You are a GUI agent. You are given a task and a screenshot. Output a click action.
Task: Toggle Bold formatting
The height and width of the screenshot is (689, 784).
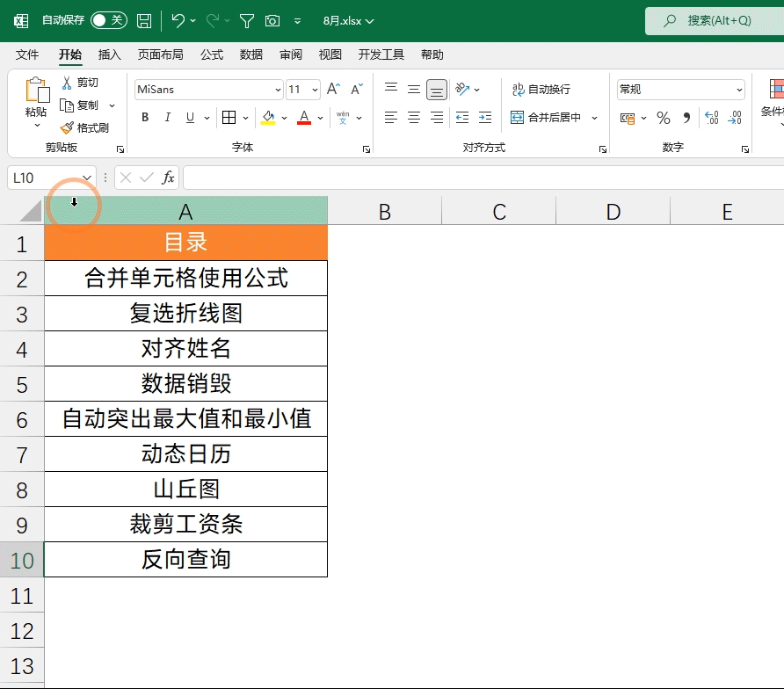pos(145,118)
